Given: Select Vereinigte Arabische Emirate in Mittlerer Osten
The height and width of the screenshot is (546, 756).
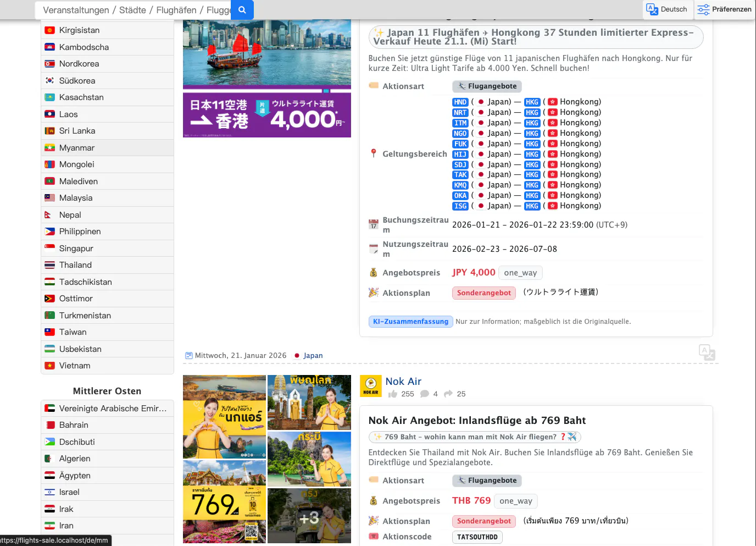Looking at the screenshot, I should coord(108,408).
